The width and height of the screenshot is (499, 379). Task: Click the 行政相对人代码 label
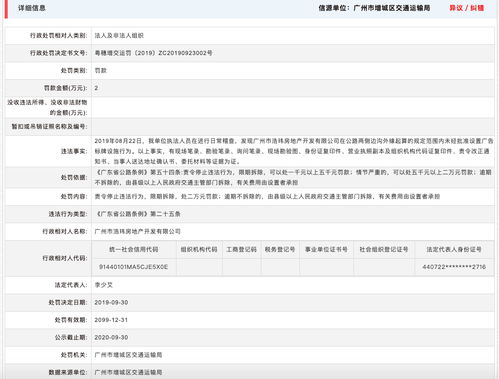(65, 258)
